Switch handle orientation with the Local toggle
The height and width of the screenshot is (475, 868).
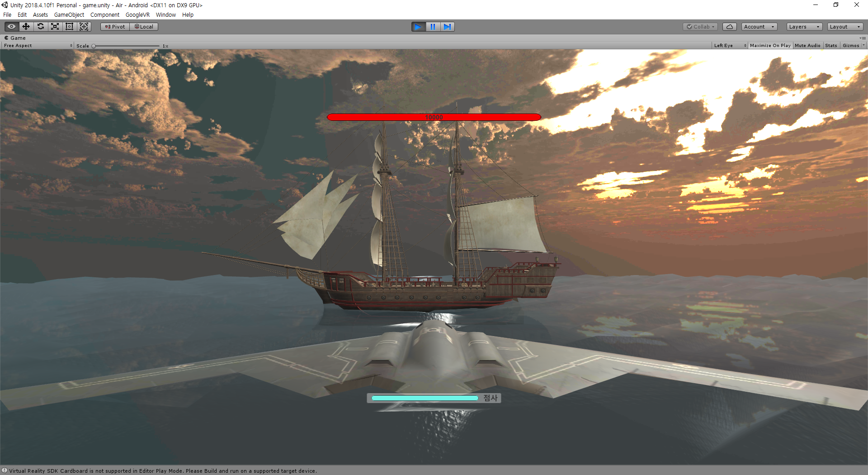point(143,26)
